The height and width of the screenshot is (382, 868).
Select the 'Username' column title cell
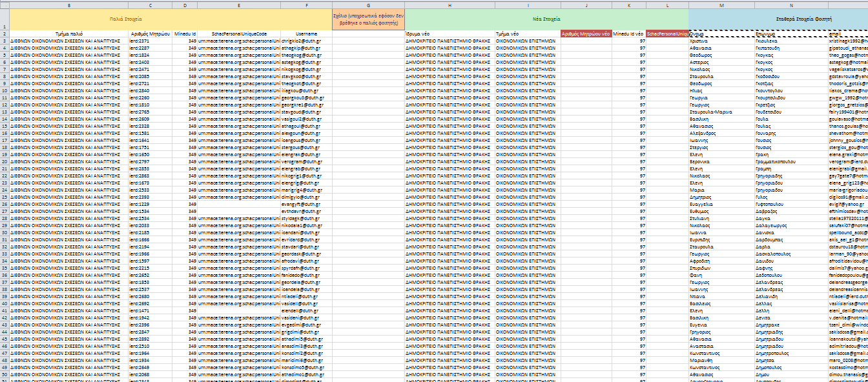click(307, 33)
